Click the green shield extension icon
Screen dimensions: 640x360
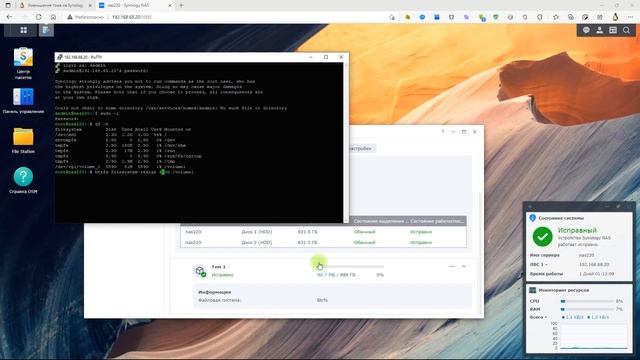[496, 17]
